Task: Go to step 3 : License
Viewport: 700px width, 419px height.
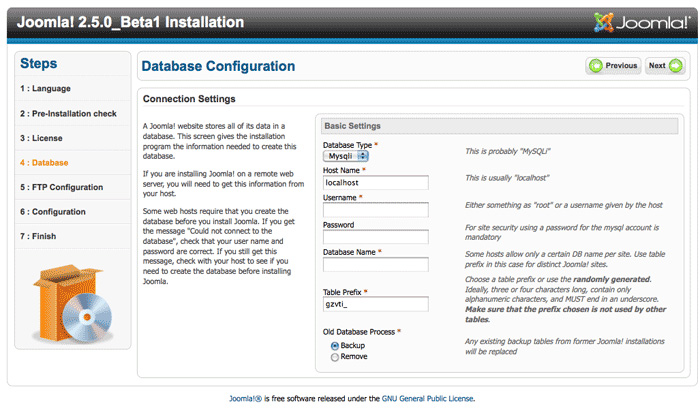Action: coord(41,138)
